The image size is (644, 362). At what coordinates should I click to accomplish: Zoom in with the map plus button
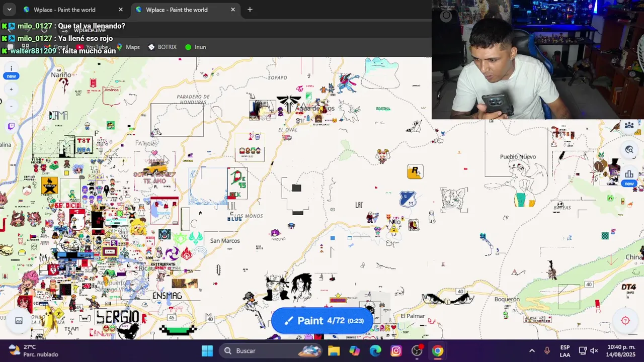pyautogui.click(x=11, y=89)
